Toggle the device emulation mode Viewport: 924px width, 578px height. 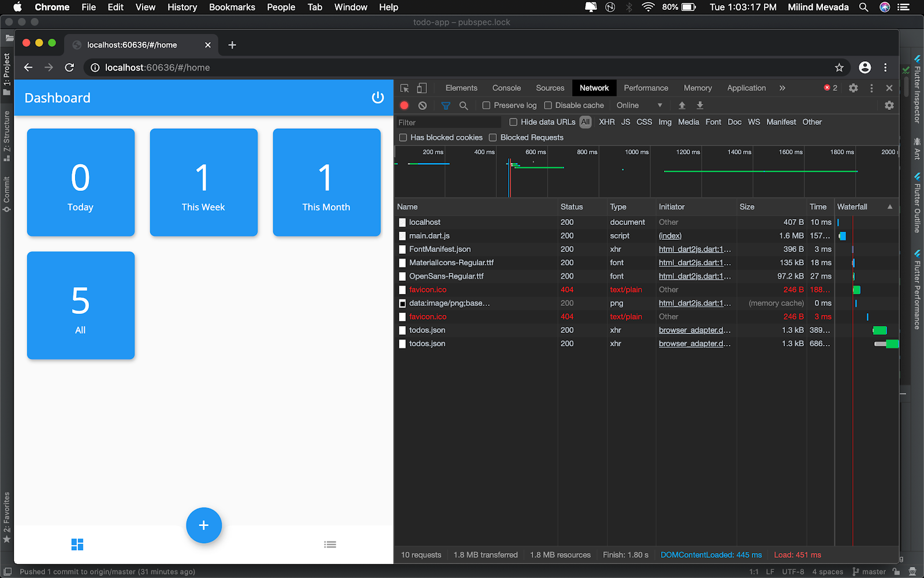(x=422, y=88)
